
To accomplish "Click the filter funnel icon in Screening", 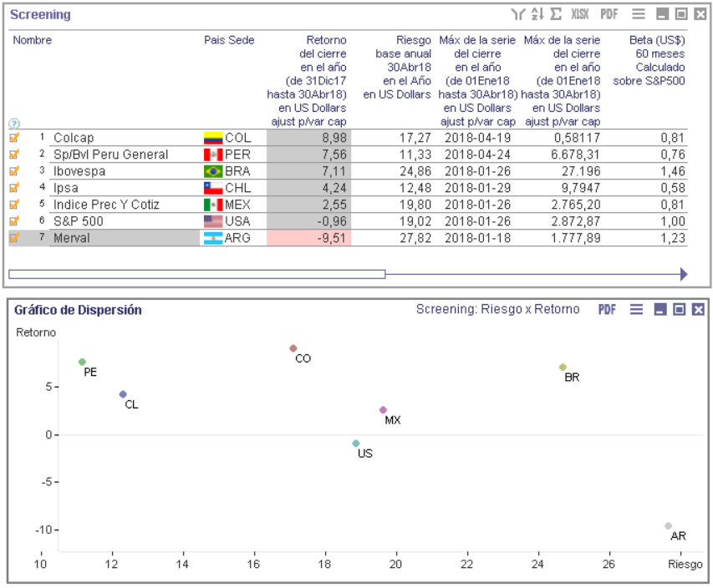I will coord(519,14).
